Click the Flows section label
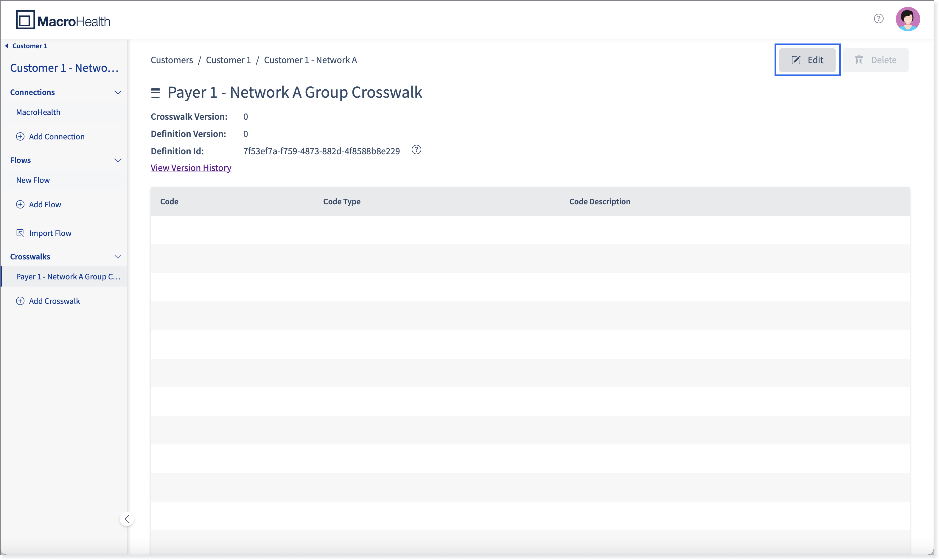This screenshot has width=939, height=560. [x=20, y=160]
